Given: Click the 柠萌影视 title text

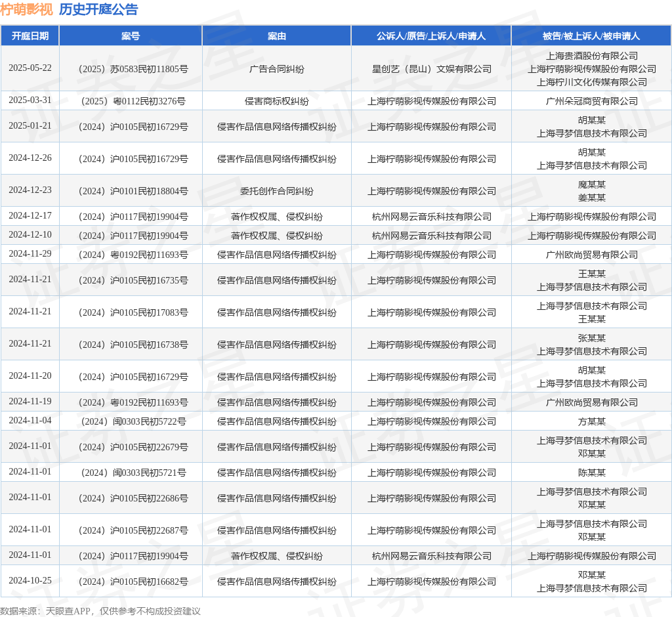Looking at the screenshot, I should pyautogui.click(x=26, y=9).
